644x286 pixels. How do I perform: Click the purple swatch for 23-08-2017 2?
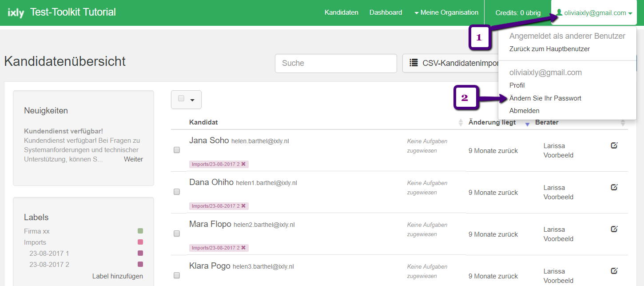[140, 265]
